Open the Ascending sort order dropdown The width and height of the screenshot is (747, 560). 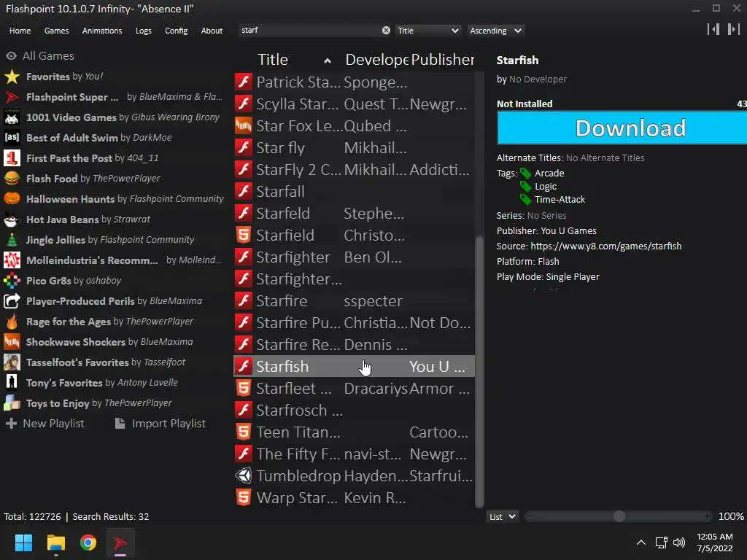pos(495,31)
